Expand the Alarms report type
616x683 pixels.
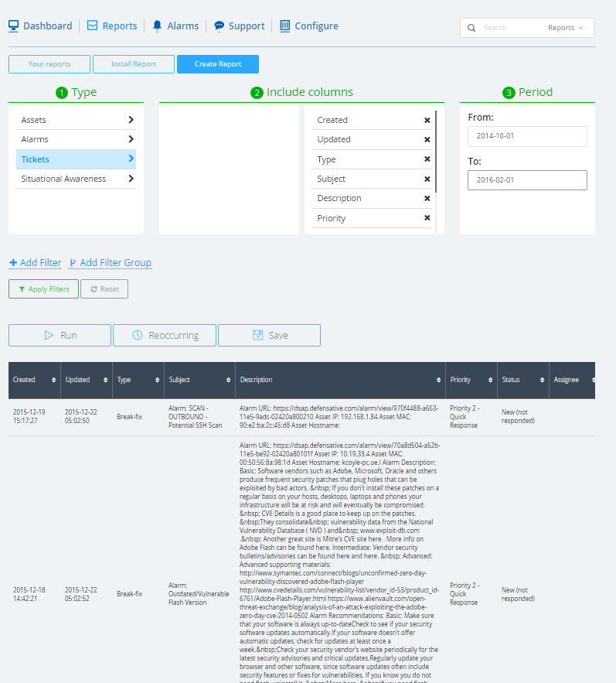(x=131, y=139)
